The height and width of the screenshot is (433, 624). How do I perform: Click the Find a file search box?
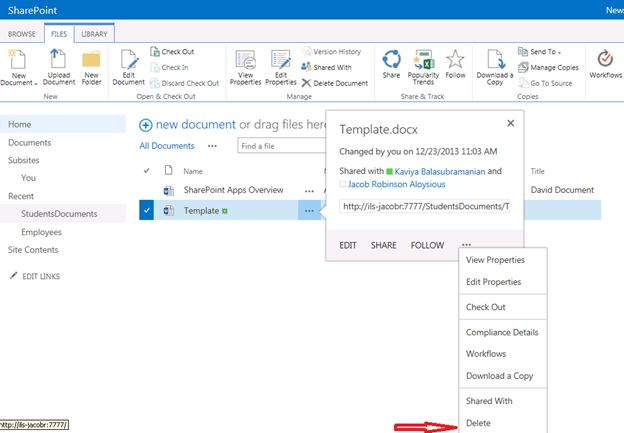pos(281,146)
